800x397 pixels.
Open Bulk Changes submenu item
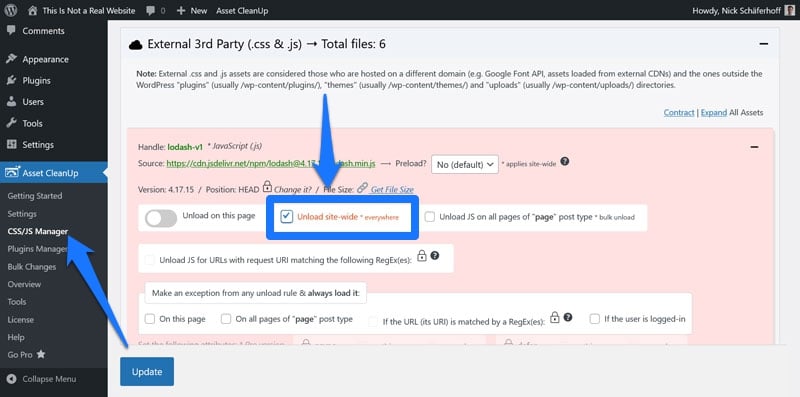click(32, 267)
